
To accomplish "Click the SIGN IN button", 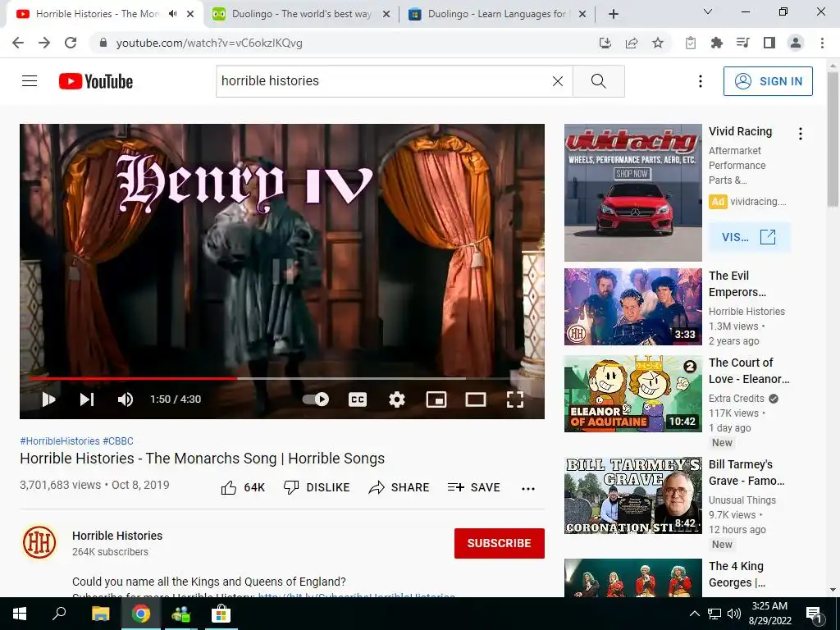I will [x=768, y=81].
